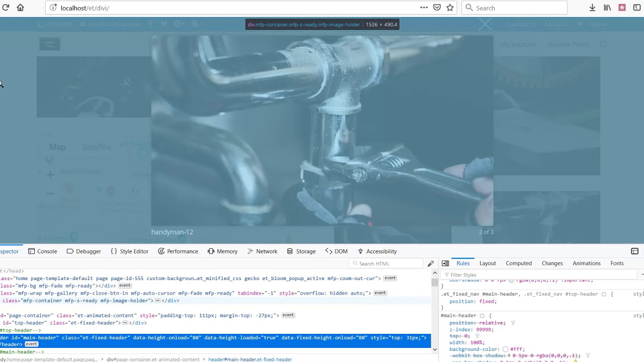Bookmark this page with the star
The height and width of the screenshot is (362, 644).
(x=450, y=8)
